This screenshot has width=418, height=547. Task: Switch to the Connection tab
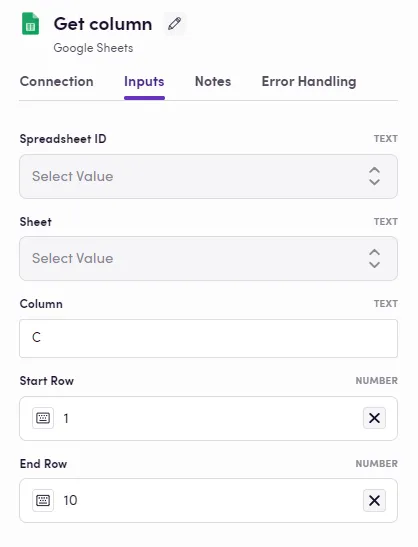[x=57, y=82]
